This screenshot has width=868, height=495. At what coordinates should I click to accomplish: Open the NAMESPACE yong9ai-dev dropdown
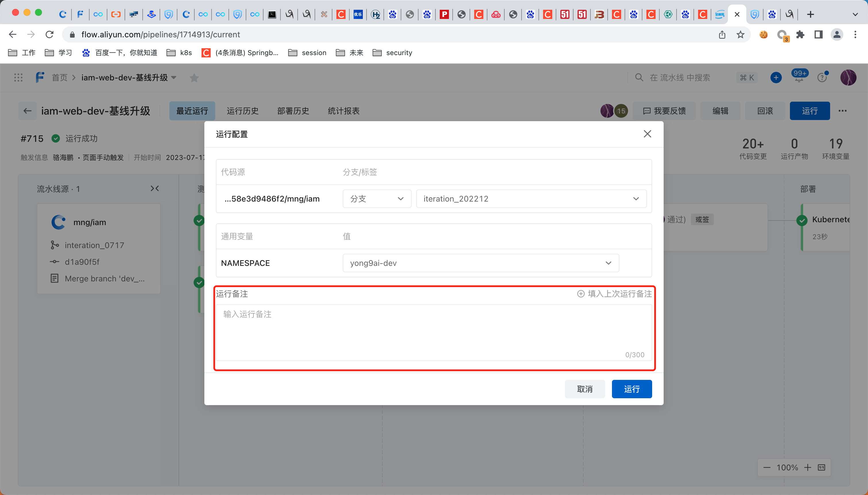[x=480, y=263]
